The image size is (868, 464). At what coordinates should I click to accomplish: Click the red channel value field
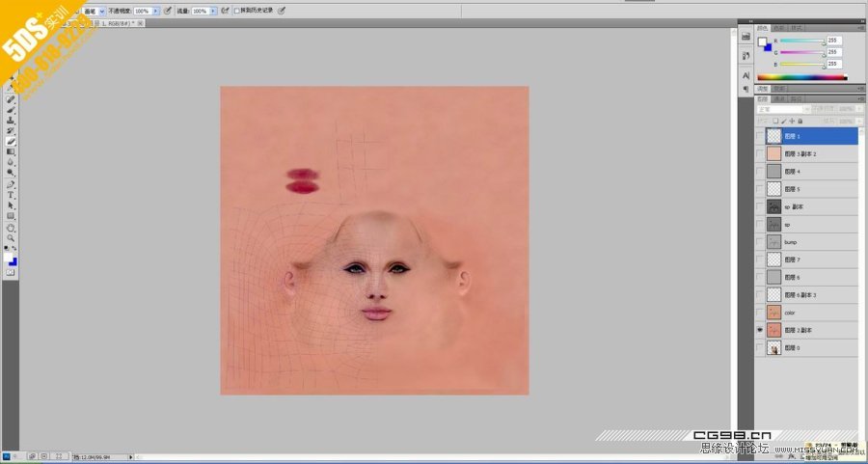point(833,41)
